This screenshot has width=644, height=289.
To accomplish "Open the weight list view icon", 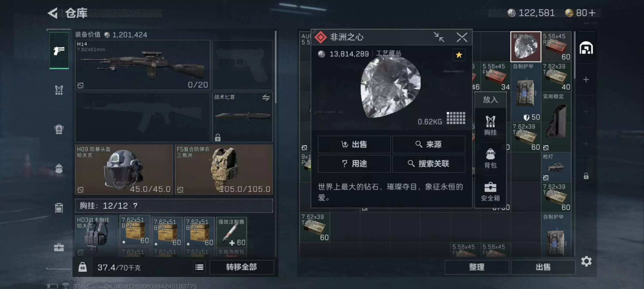I will click(199, 267).
